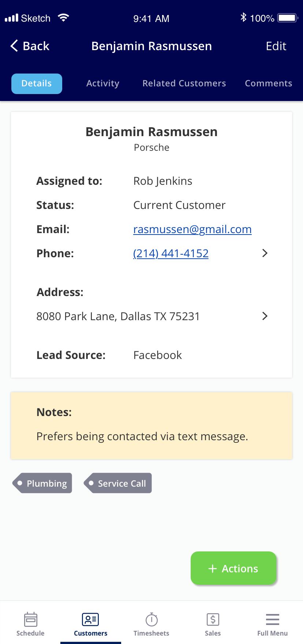Open the rasmussen@gmail.com email link
This screenshot has width=303, height=644.
point(192,229)
